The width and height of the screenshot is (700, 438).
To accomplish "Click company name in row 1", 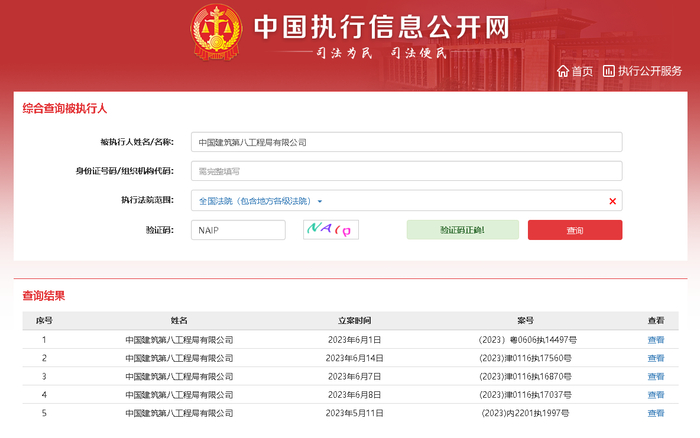I will pos(179,340).
